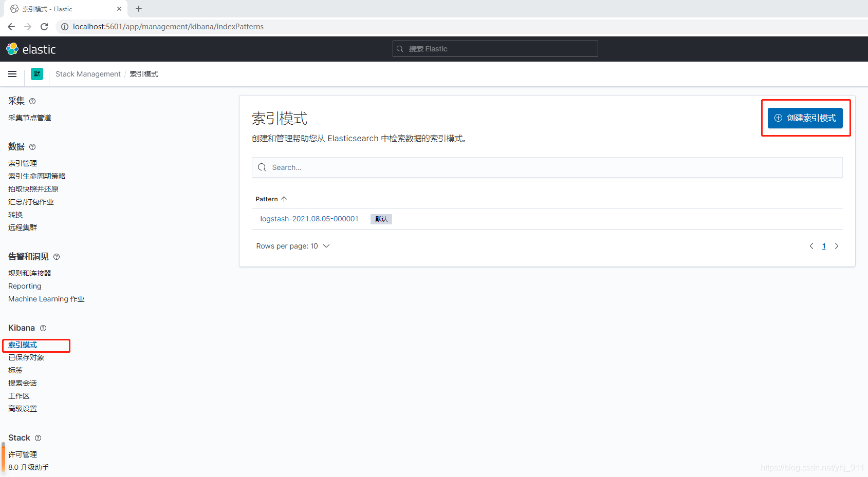Viewport: 868px width, 477px height.
Task: Click the browser address bar URL
Action: click(x=168, y=27)
